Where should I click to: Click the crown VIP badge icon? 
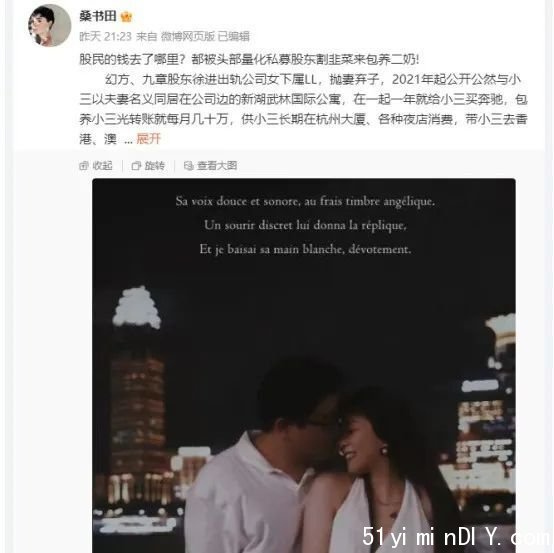pos(126,17)
